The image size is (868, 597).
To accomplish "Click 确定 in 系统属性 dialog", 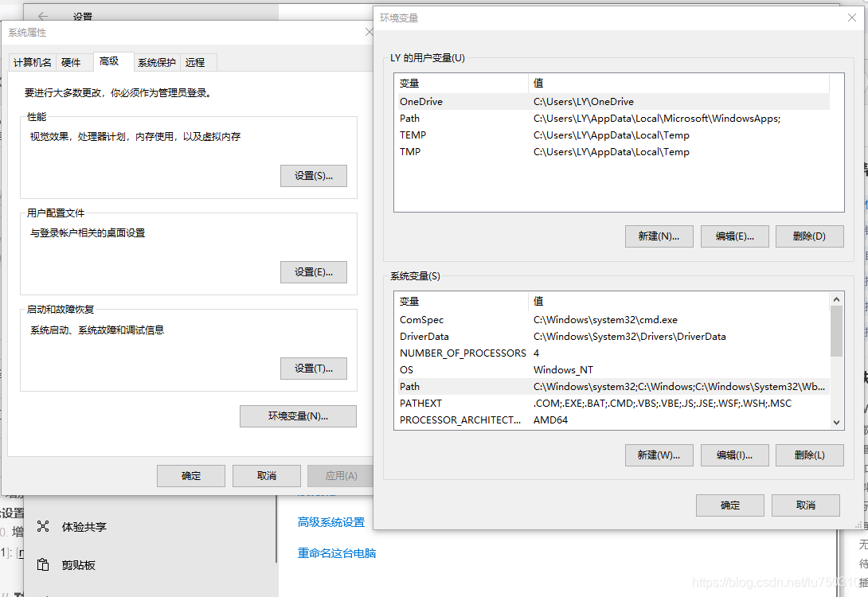I will (191, 476).
